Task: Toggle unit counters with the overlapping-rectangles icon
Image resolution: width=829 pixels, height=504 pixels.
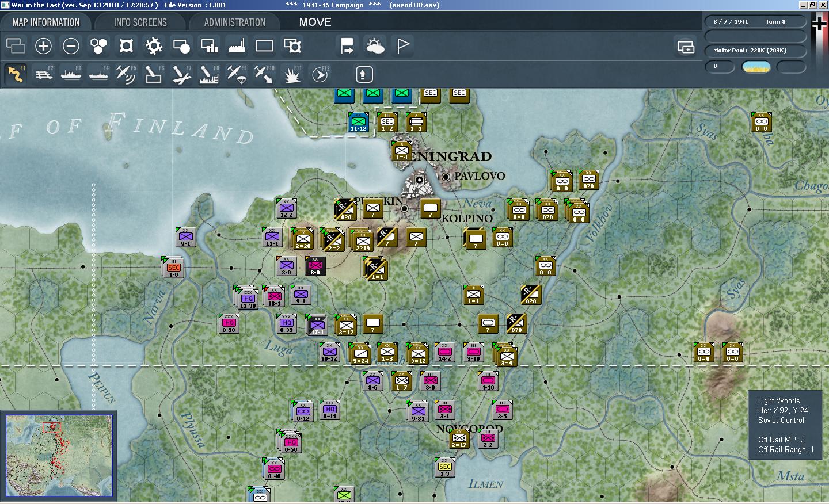Action: coord(16,45)
